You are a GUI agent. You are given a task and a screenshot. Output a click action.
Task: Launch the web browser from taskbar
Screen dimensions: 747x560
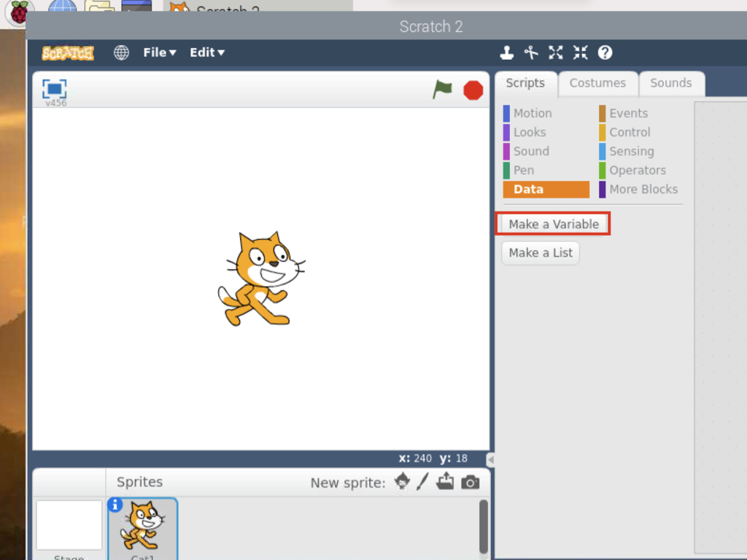click(63, 7)
